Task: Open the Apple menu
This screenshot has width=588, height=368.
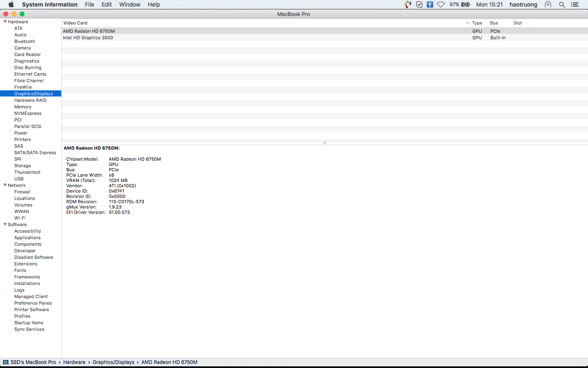Action: (x=11, y=4)
